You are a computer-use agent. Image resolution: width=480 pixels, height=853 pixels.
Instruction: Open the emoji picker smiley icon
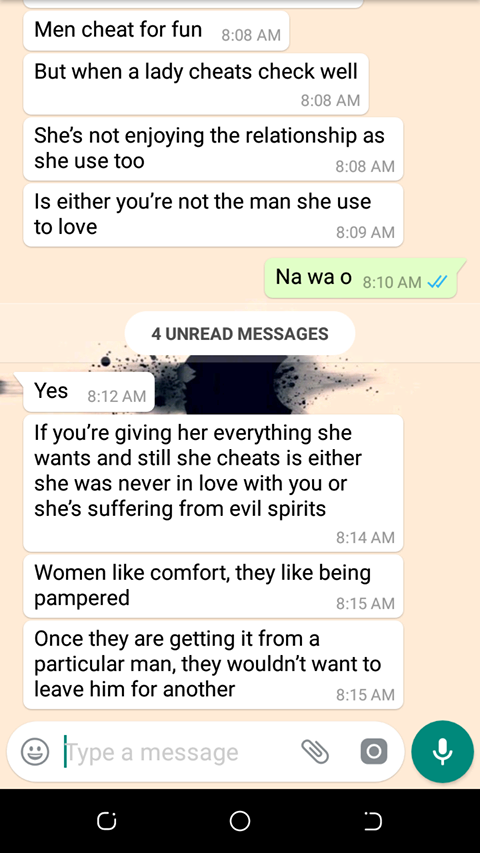pyautogui.click(x=35, y=752)
